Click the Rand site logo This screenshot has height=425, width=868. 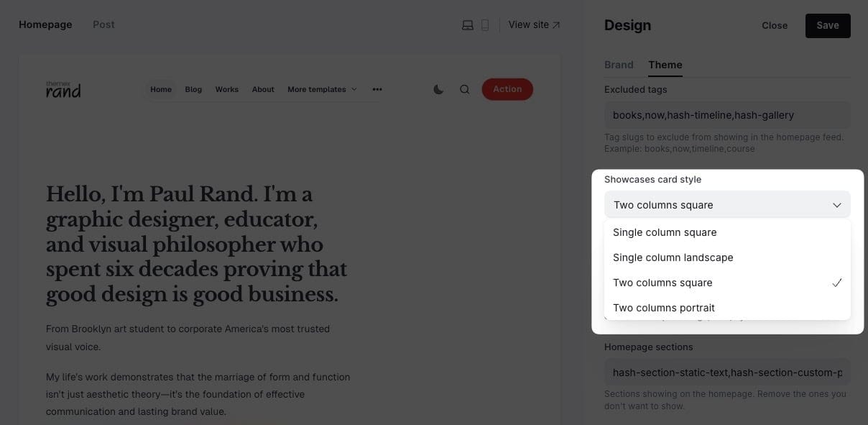[63, 89]
